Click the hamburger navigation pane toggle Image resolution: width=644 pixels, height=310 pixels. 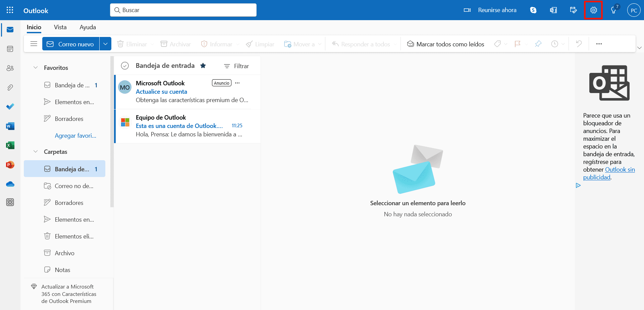click(34, 44)
